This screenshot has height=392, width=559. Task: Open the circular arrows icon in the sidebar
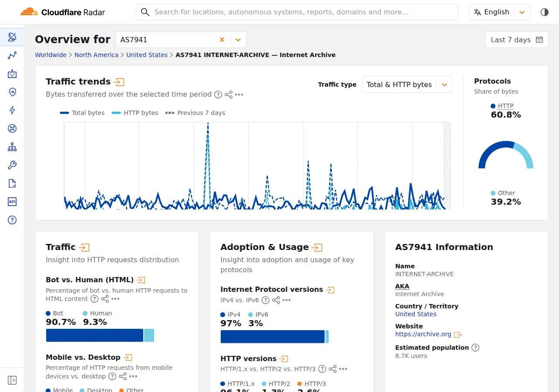pos(12,128)
